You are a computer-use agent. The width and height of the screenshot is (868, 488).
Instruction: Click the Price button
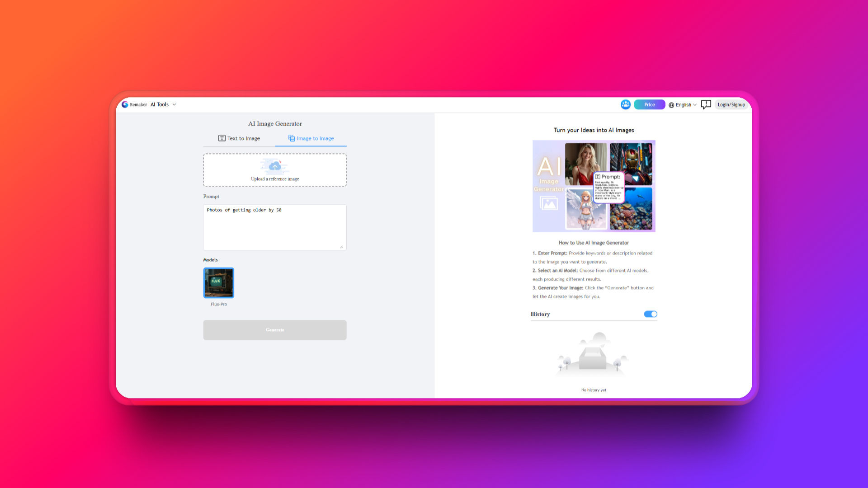click(x=649, y=104)
